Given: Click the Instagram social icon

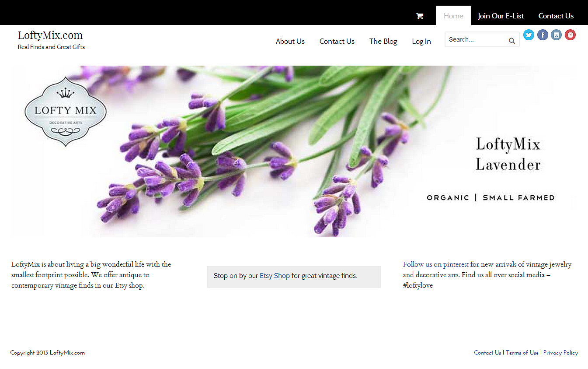Looking at the screenshot, I should point(556,35).
